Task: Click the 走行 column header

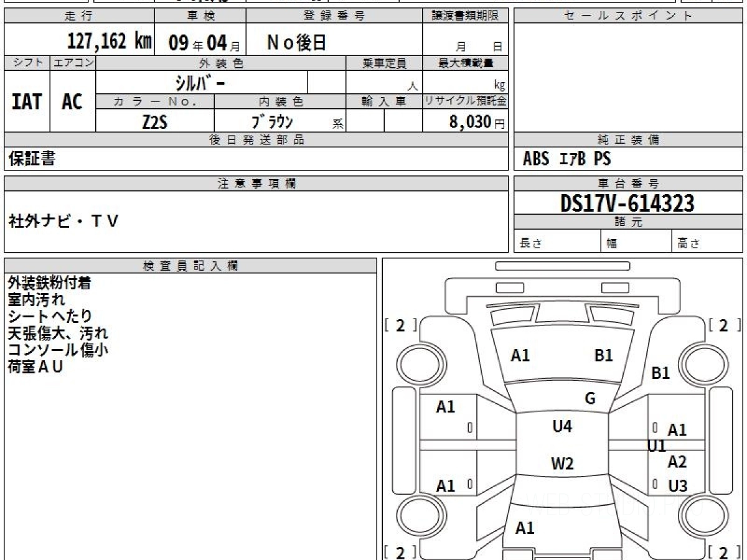Action: pyautogui.click(x=79, y=16)
